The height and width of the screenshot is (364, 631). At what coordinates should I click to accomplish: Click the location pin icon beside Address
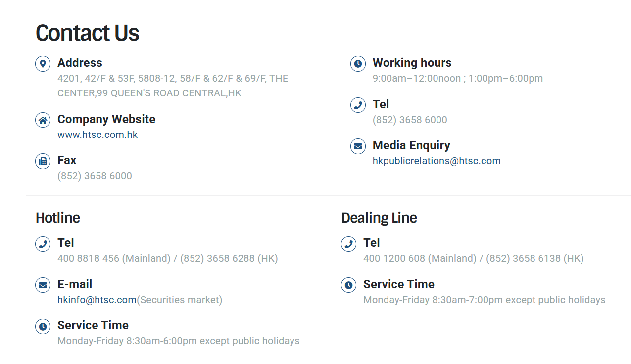pyautogui.click(x=43, y=64)
